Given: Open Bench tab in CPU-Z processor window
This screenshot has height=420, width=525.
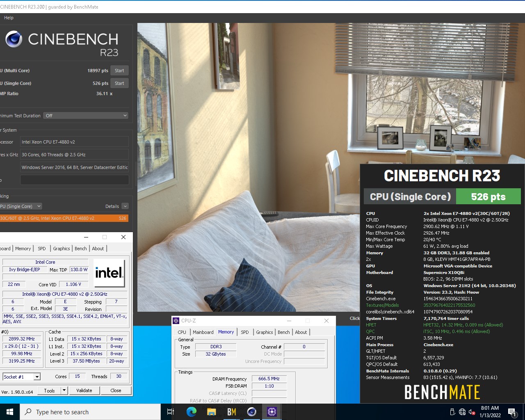Looking at the screenshot, I should pos(81,249).
